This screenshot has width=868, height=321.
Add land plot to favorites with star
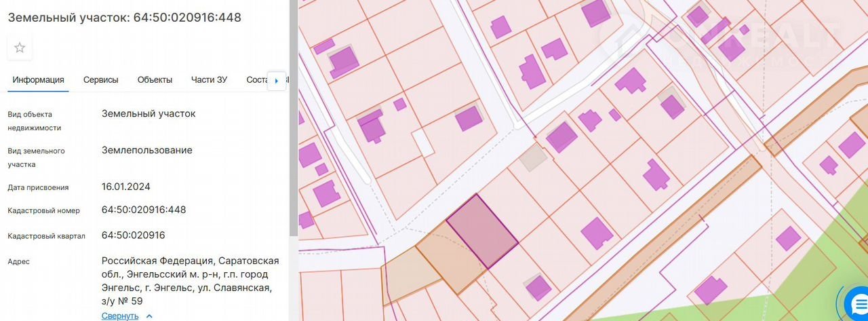point(20,48)
